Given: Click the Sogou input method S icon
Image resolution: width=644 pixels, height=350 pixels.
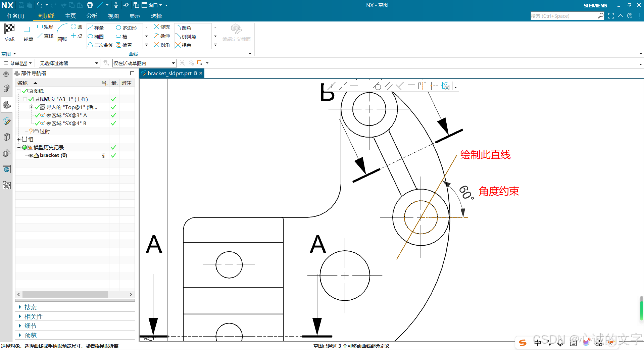Looking at the screenshot, I should click(523, 343).
